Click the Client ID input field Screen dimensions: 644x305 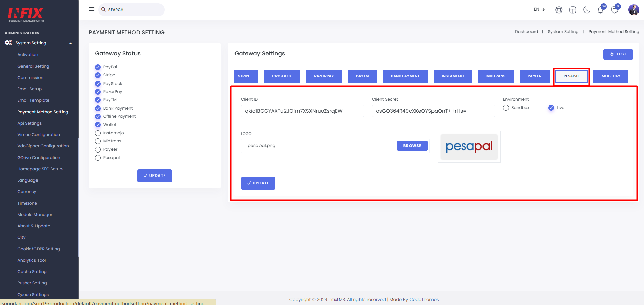pos(302,111)
